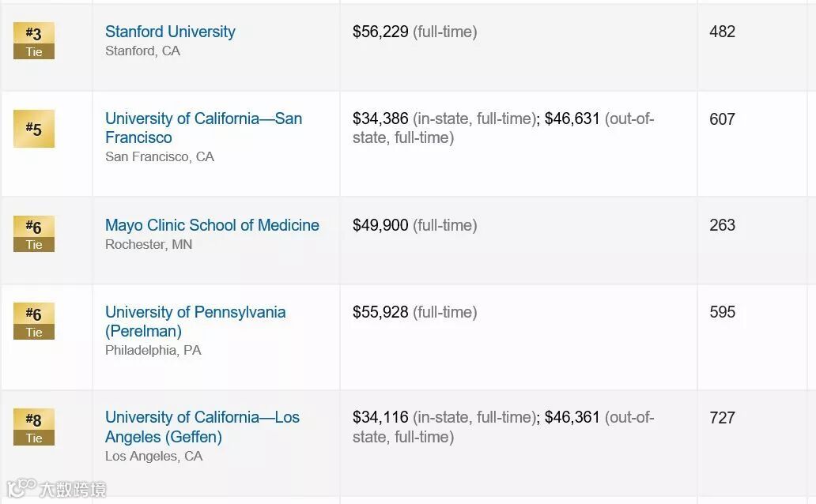Open University of California—San Francisco link
The height and width of the screenshot is (504, 816).
[203, 119]
